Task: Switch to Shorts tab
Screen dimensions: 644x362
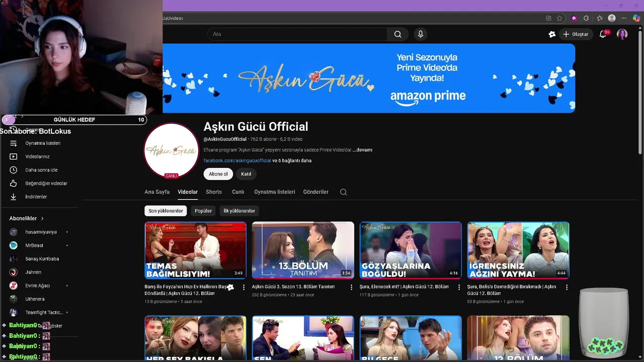Action: pos(214,192)
